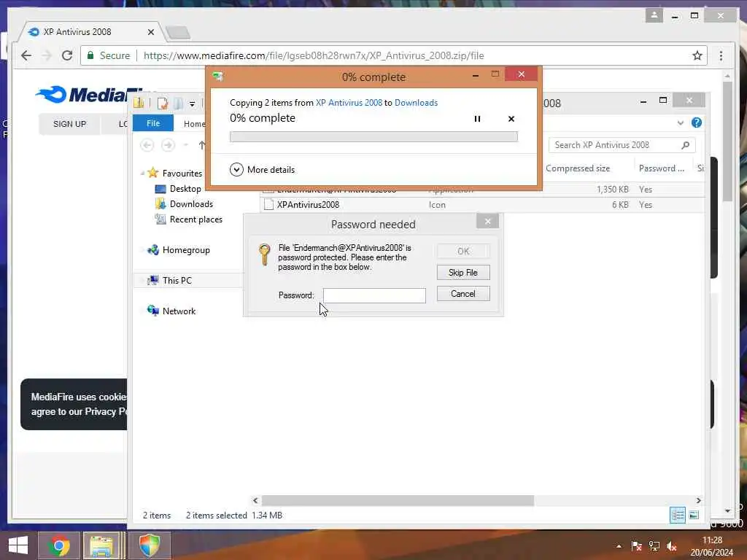Open the File tab in Explorer
This screenshot has height=560, width=747.
click(x=153, y=122)
